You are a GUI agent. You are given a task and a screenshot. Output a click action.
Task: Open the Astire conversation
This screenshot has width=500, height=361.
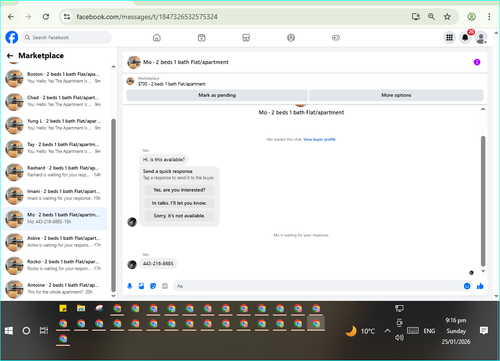pyautogui.click(x=55, y=242)
